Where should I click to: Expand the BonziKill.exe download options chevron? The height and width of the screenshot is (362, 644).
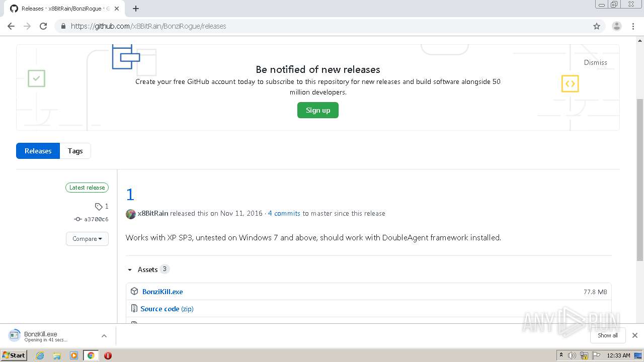104,336
